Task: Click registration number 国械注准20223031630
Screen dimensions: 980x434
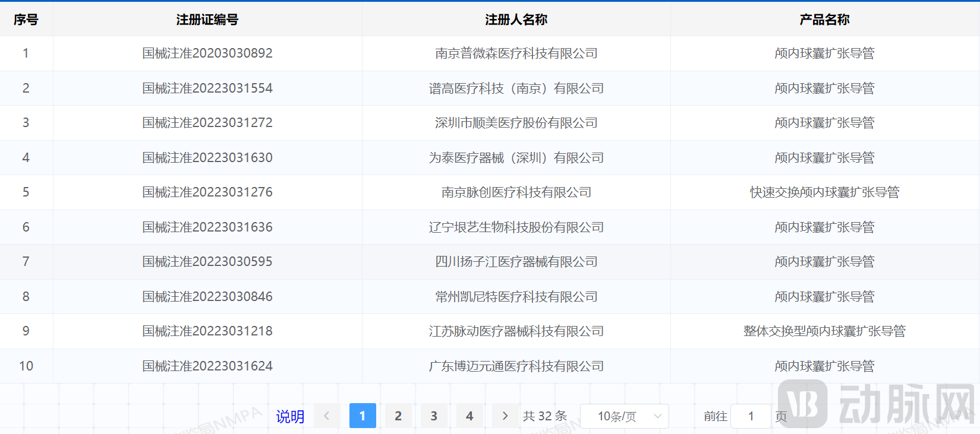Action: click(x=207, y=158)
